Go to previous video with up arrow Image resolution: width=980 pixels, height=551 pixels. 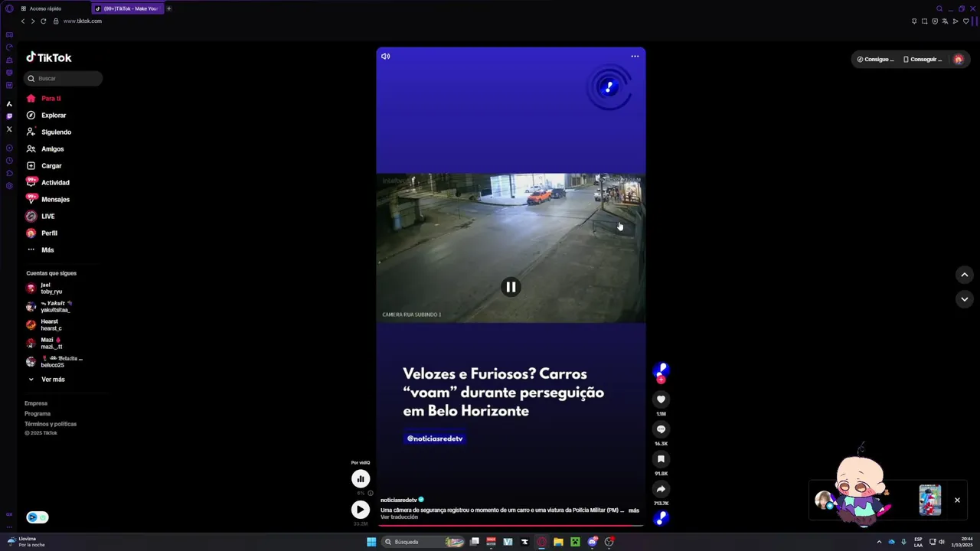tap(965, 275)
